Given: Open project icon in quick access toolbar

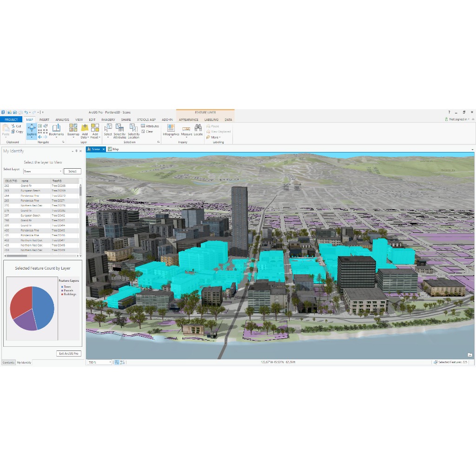Looking at the screenshot, I should (15, 112).
